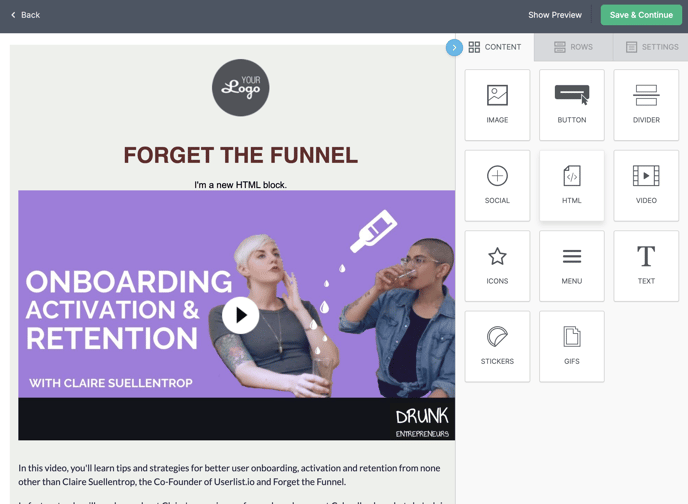Click the Drunk Entrepreneurs logo on video
The image size is (688, 504).
point(422,422)
